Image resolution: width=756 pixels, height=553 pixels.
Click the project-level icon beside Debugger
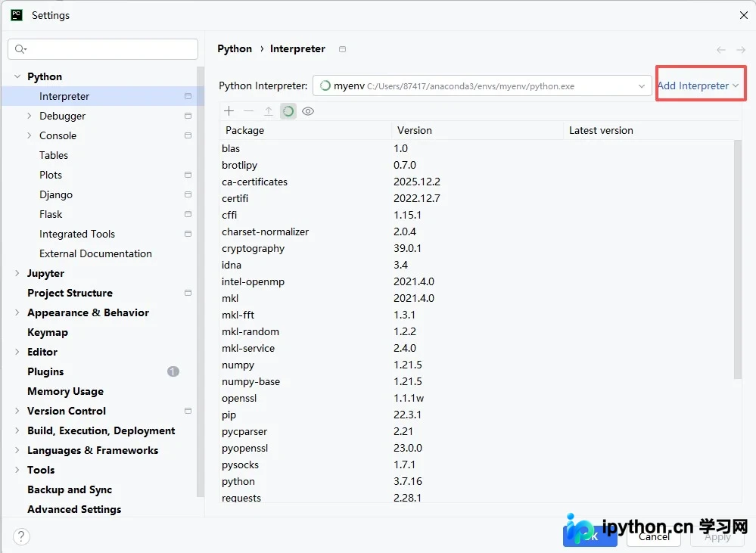[x=188, y=116]
